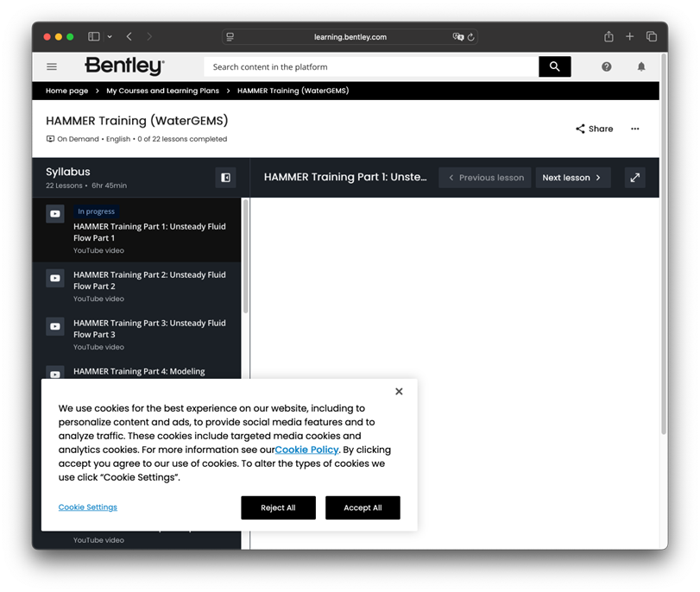The width and height of the screenshot is (700, 592).
Task: Click the Safari share icon
Action: tap(609, 36)
